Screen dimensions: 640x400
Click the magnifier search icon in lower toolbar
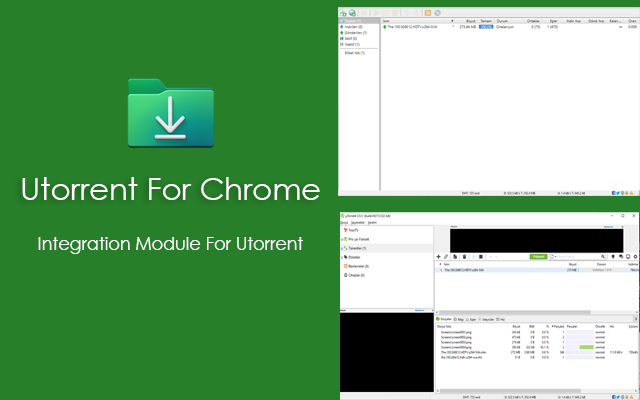click(x=602, y=257)
